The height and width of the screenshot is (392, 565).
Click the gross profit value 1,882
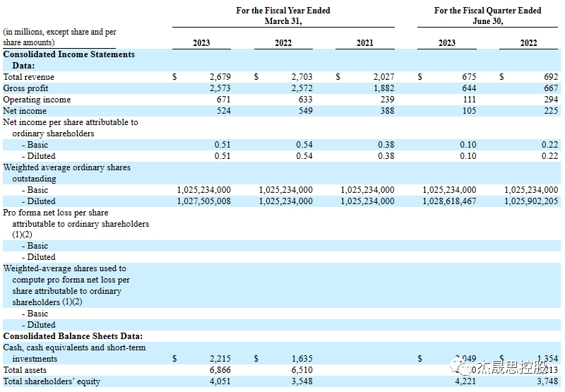click(x=383, y=88)
